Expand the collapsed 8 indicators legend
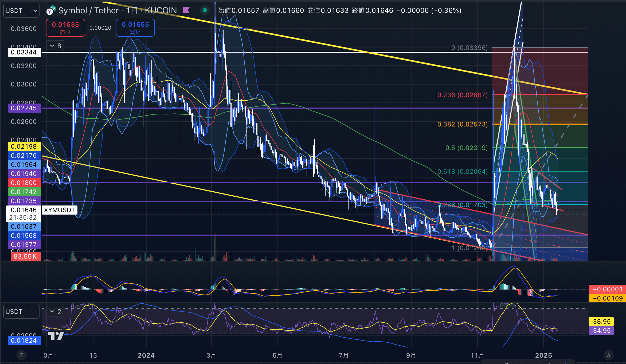The width and height of the screenshot is (626, 364). 55,46
